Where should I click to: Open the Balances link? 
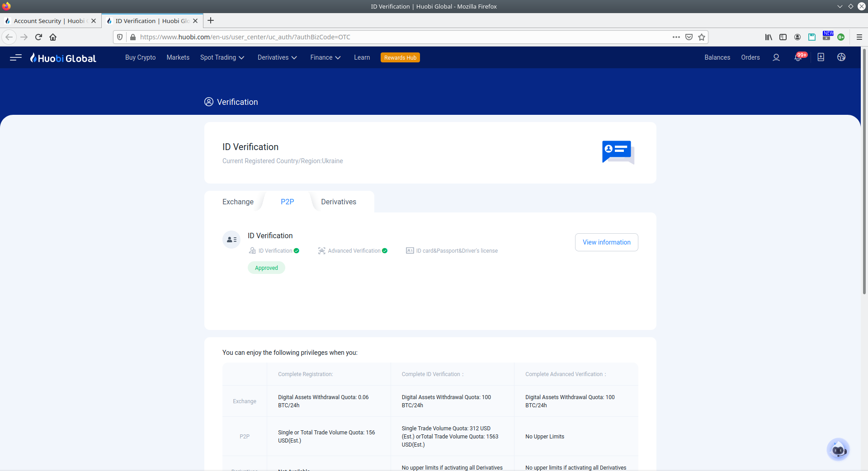click(717, 57)
